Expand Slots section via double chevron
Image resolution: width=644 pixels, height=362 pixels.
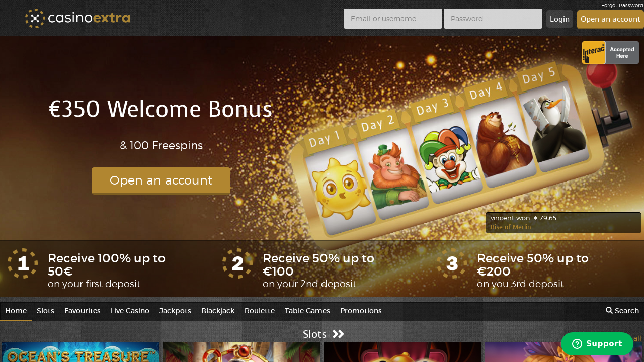coord(338,334)
